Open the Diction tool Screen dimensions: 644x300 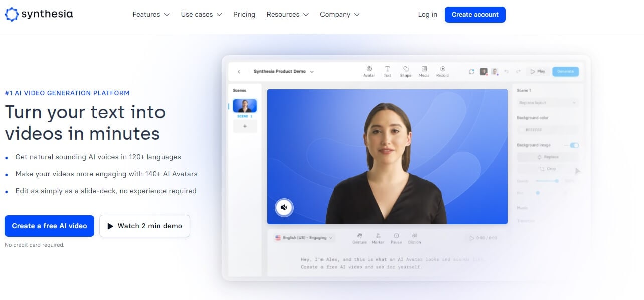[x=415, y=238]
